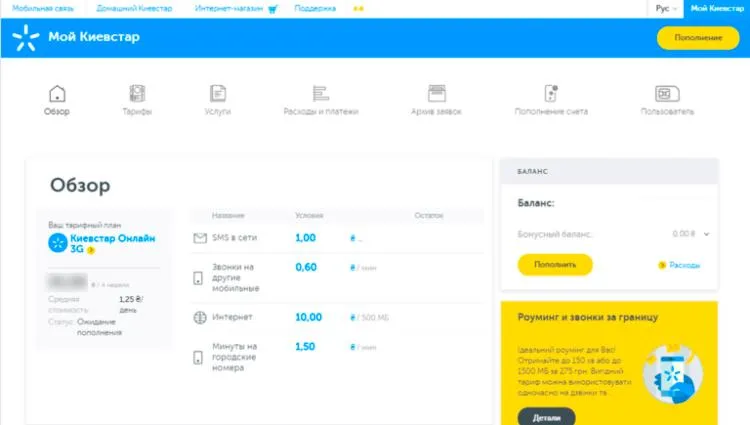This screenshot has width=750, height=425.
Task: Click the dark Детали button
Action: point(546,417)
